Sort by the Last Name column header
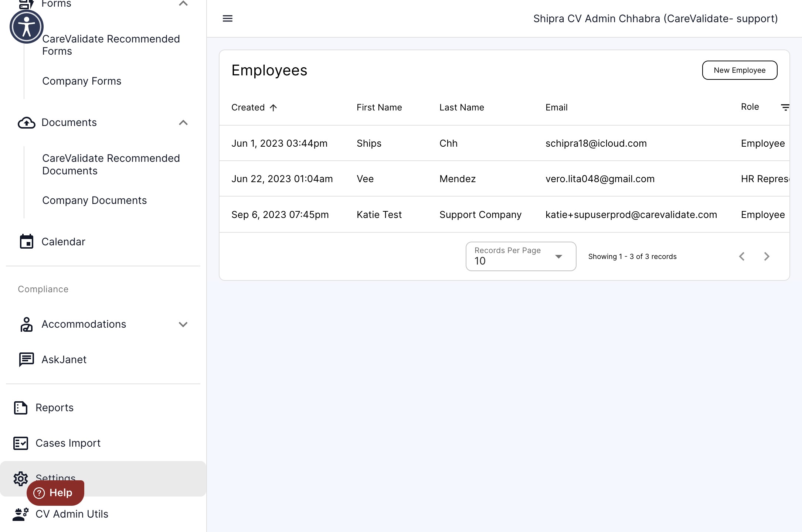The image size is (802, 532). [462, 108]
